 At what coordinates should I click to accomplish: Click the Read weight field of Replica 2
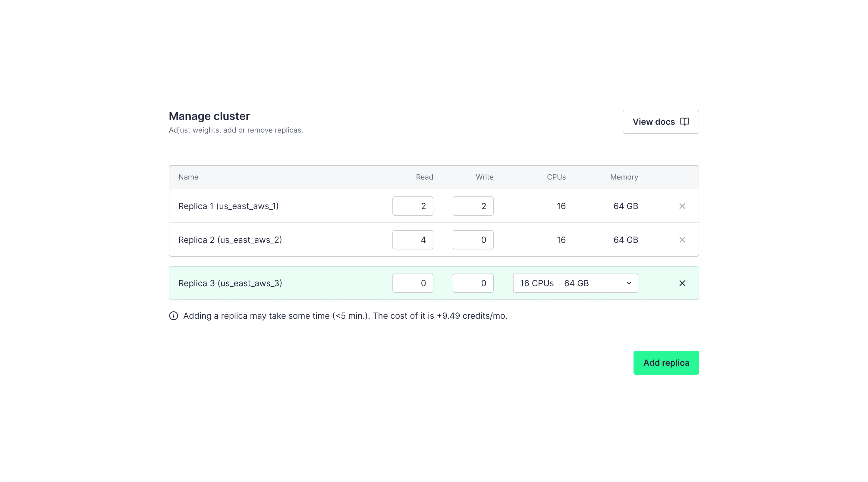click(413, 239)
